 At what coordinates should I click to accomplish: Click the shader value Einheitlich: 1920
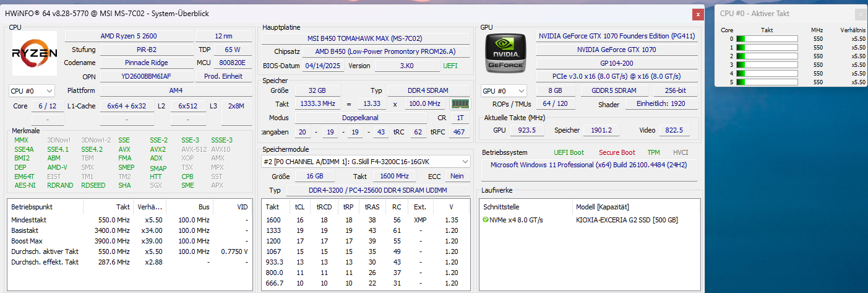tap(660, 104)
